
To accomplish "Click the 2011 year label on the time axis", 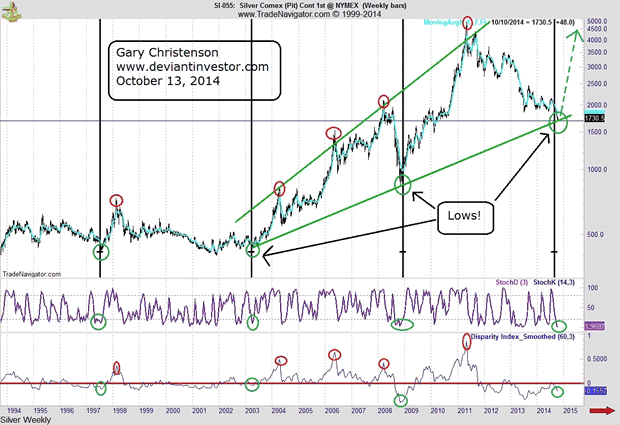I will click(x=465, y=411).
